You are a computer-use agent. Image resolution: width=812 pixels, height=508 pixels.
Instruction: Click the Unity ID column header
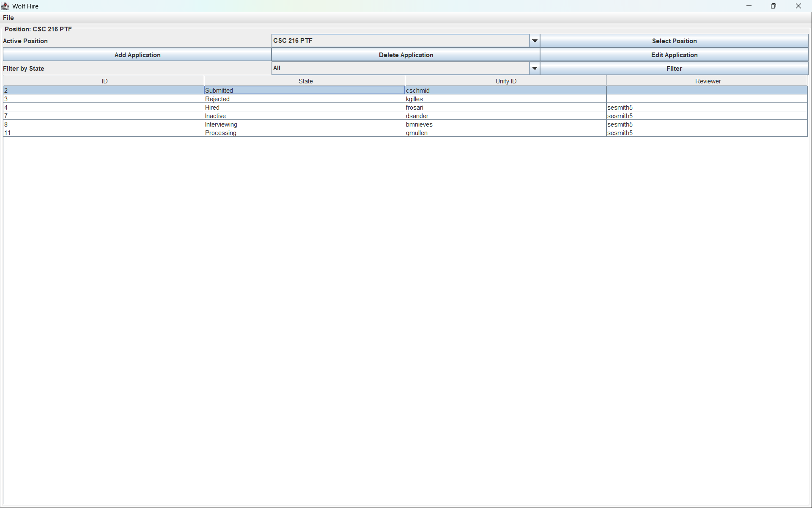click(x=505, y=81)
